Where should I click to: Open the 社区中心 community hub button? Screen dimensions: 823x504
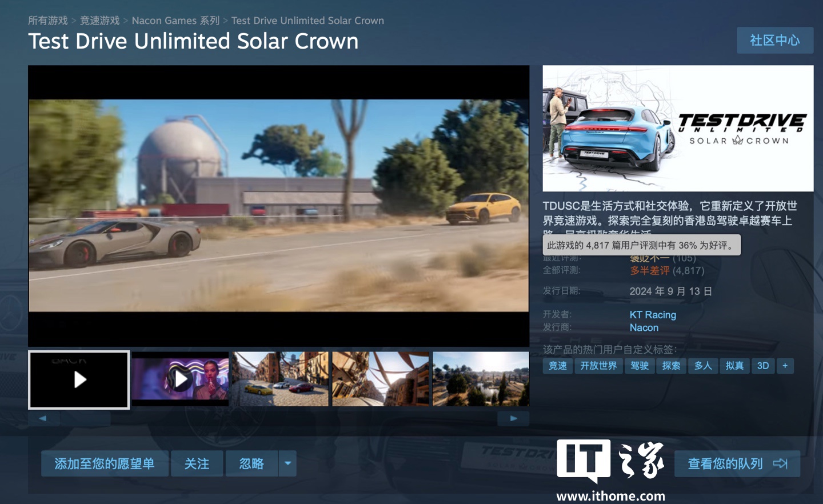click(x=775, y=40)
